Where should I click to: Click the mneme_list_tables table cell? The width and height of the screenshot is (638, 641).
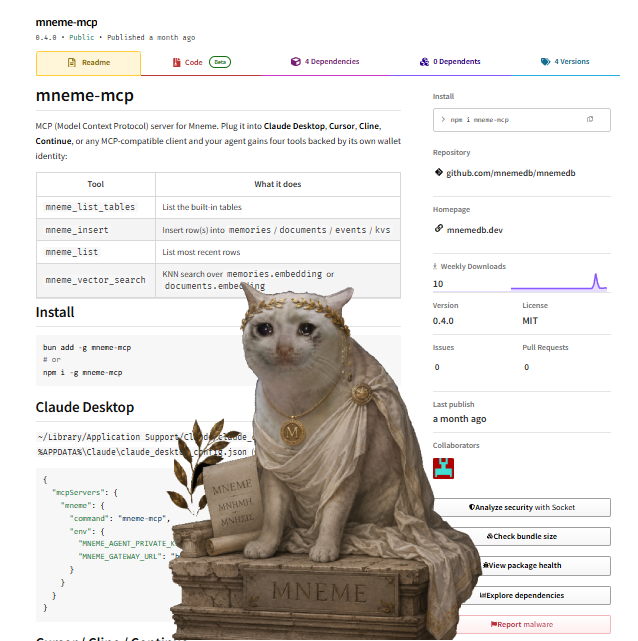tap(96, 207)
